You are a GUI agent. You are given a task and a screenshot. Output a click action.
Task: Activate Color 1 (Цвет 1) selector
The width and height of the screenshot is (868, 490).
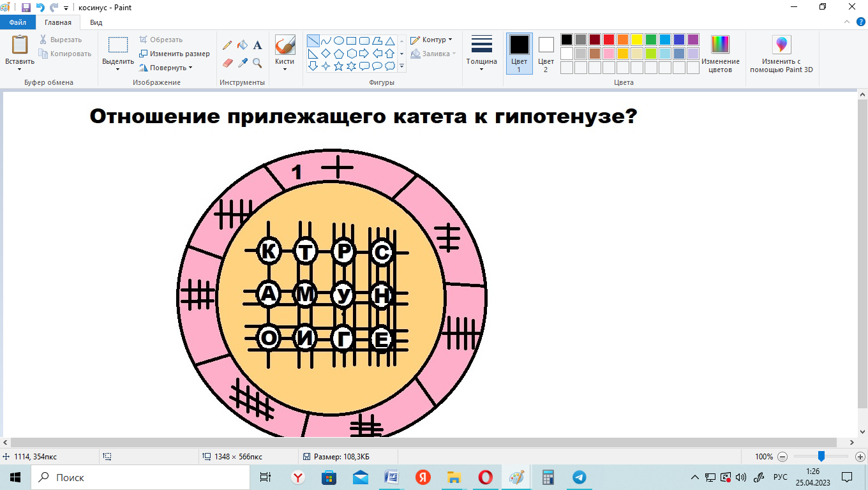tap(519, 54)
